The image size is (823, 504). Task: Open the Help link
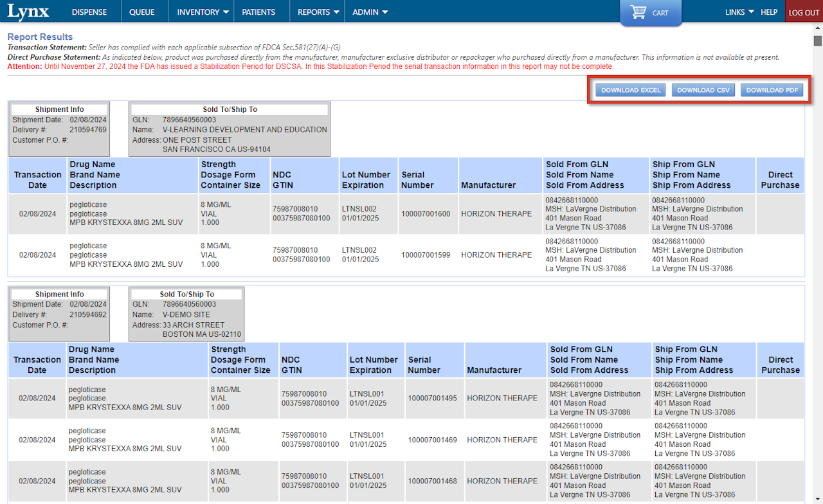[x=769, y=12]
